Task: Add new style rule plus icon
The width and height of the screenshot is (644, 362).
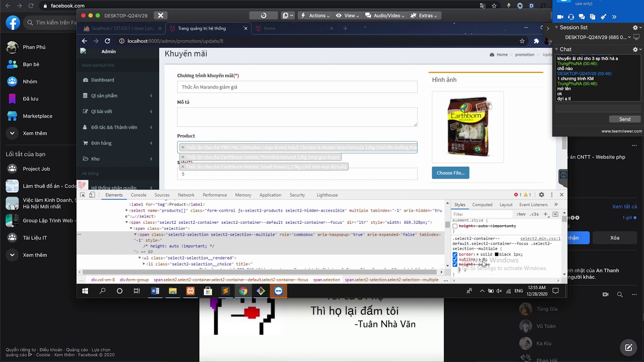Action: click(x=547, y=214)
